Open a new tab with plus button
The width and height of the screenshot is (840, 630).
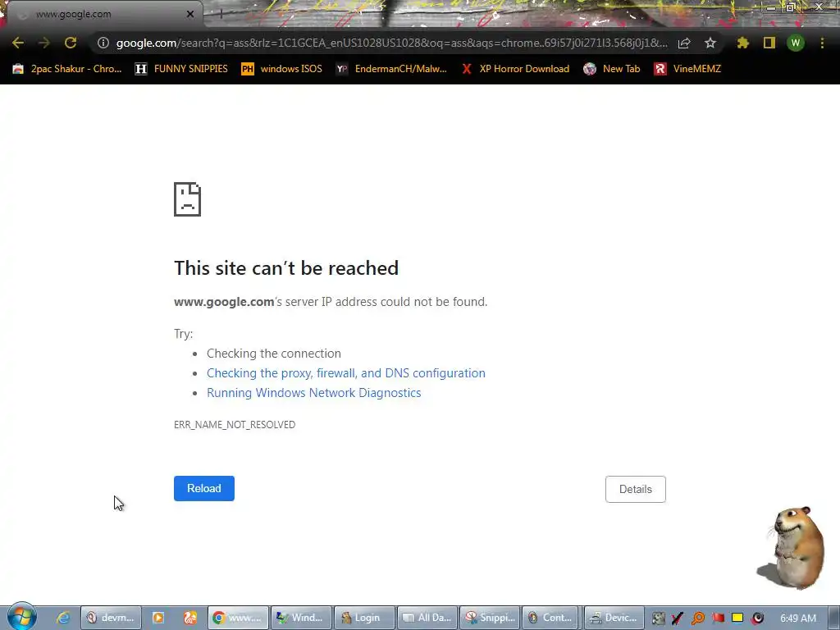pyautogui.click(x=220, y=15)
